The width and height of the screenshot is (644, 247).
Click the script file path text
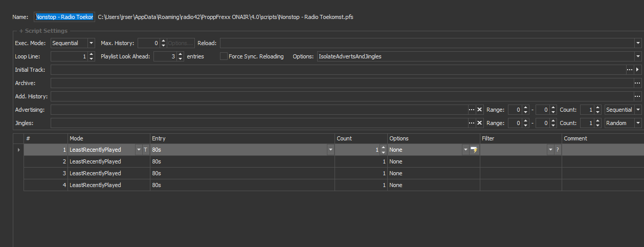coord(225,17)
